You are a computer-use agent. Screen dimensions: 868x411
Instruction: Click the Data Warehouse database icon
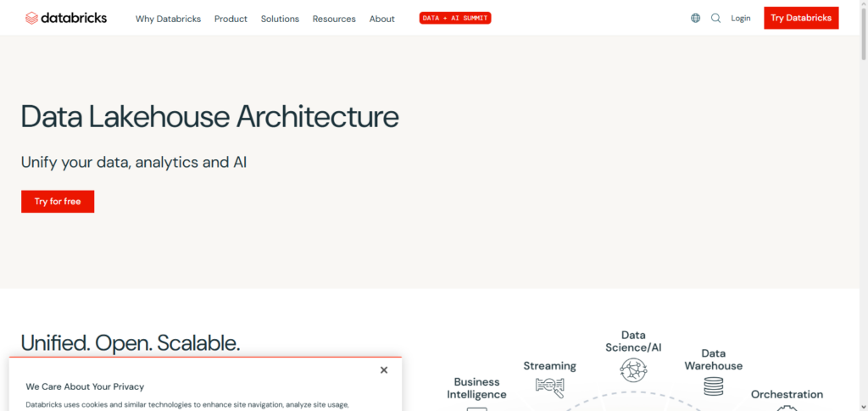pyautogui.click(x=714, y=386)
